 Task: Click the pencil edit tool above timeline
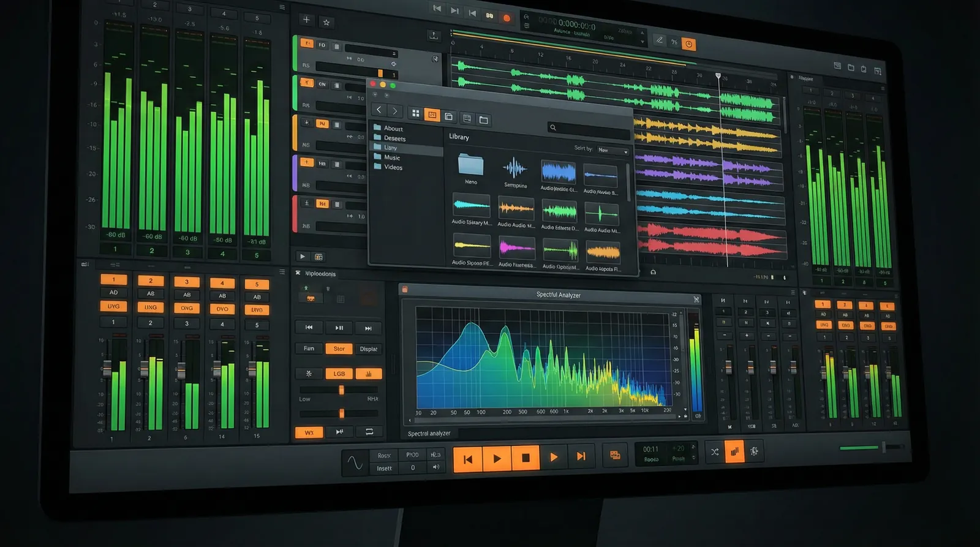tap(659, 40)
